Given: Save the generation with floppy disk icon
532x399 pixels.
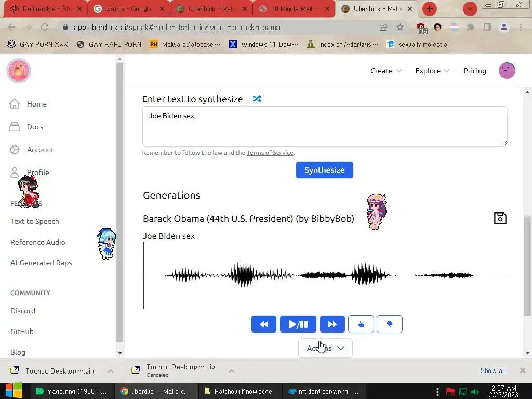Looking at the screenshot, I should point(500,218).
